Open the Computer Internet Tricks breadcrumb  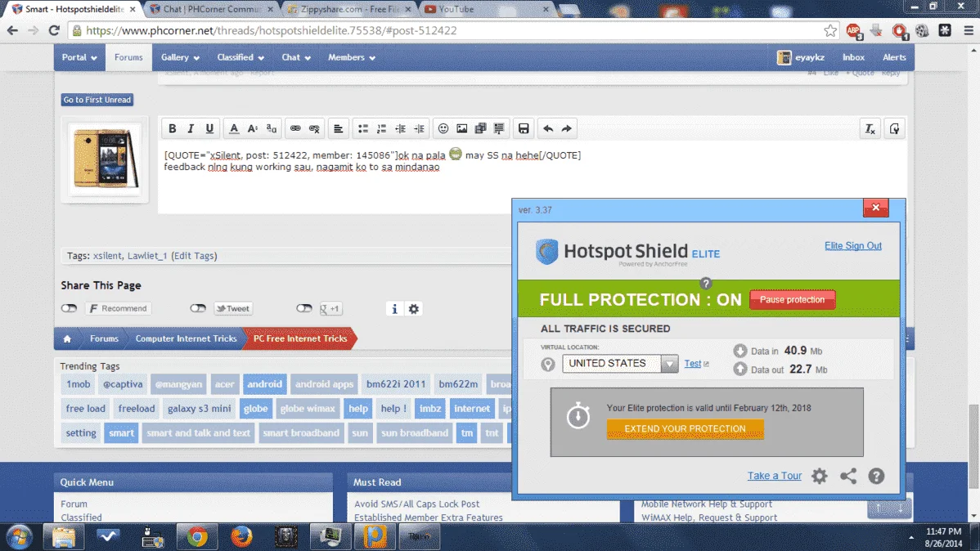click(x=186, y=338)
